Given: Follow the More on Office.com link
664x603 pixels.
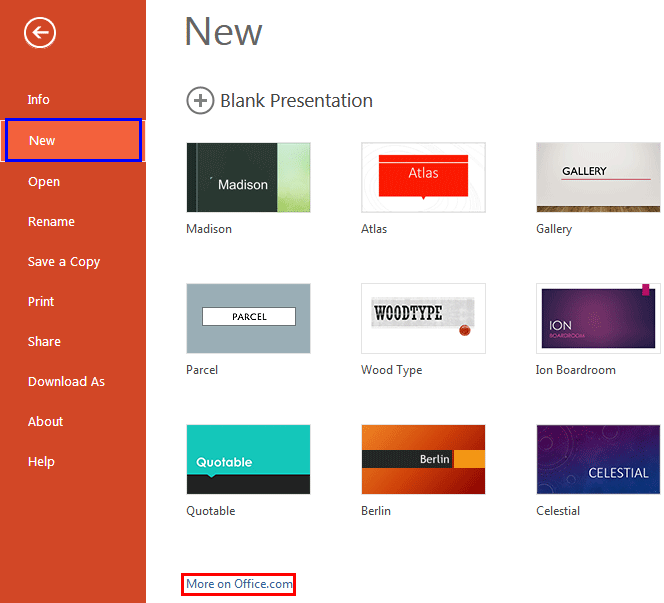Looking at the screenshot, I should click(x=239, y=584).
